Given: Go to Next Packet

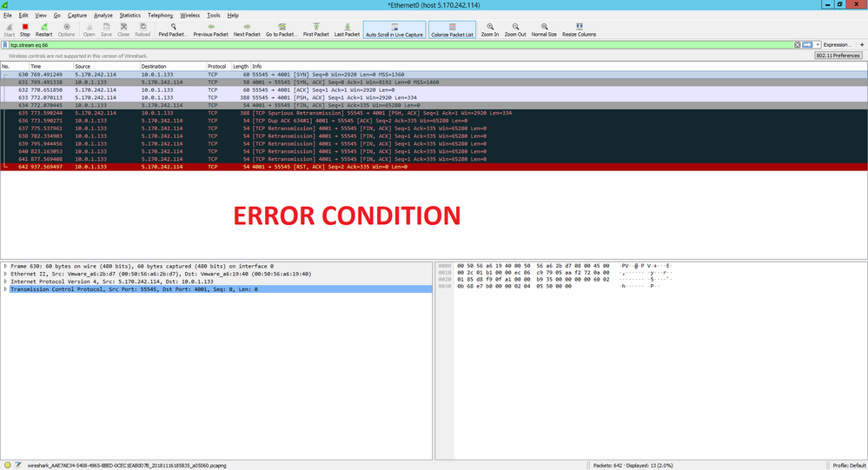Looking at the screenshot, I should [x=247, y=30].
